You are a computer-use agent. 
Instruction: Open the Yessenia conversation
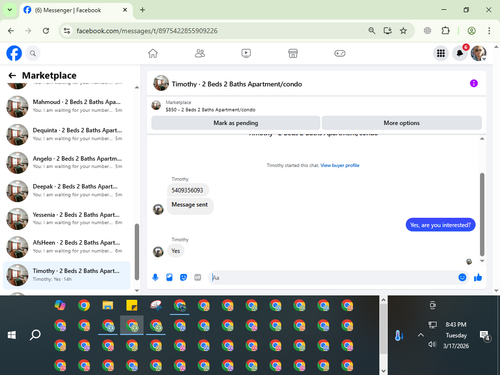click(67, 219)
